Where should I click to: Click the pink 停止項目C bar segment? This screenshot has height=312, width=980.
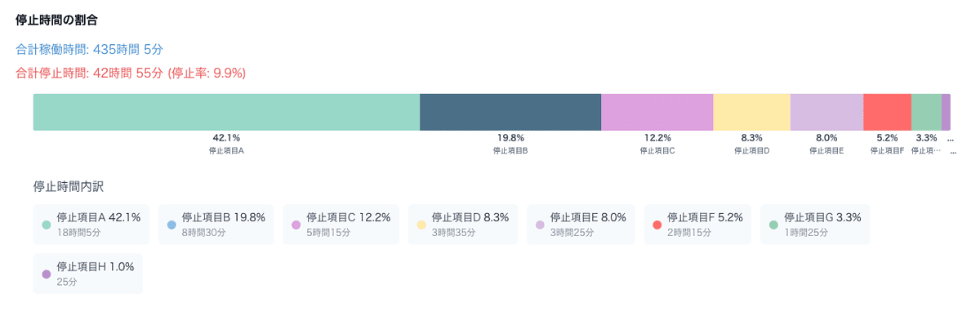657,112
